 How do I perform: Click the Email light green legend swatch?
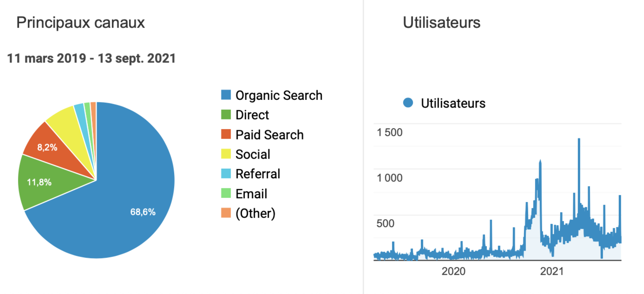[226, 193]
